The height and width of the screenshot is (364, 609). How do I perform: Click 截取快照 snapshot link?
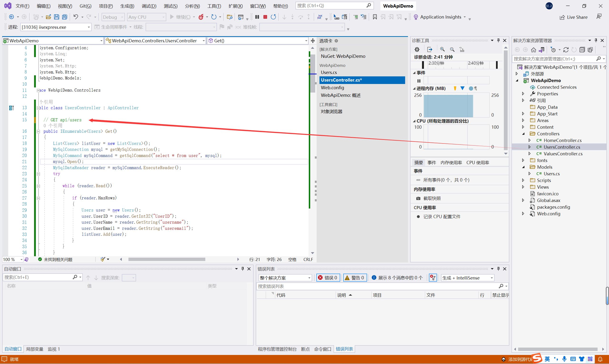pos(432,198)
